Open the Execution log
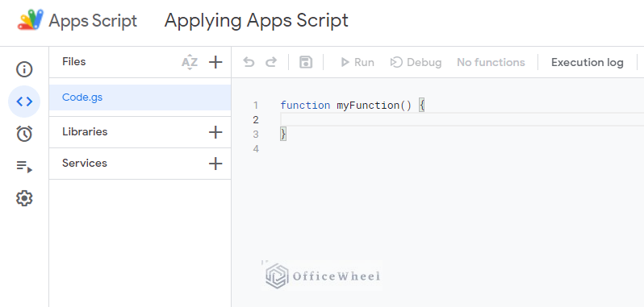The height and width of the screenshot is (307, 644). pyautogui.click(x=588, y=62)
